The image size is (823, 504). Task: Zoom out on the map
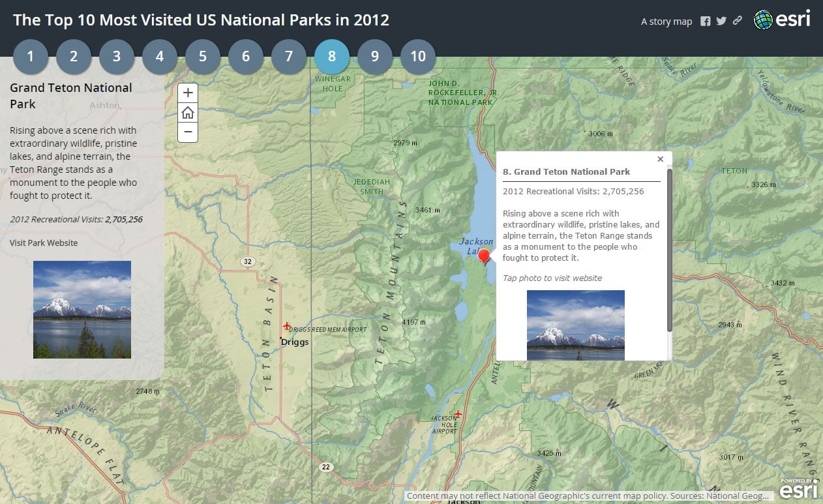click(x=188, y=132)
